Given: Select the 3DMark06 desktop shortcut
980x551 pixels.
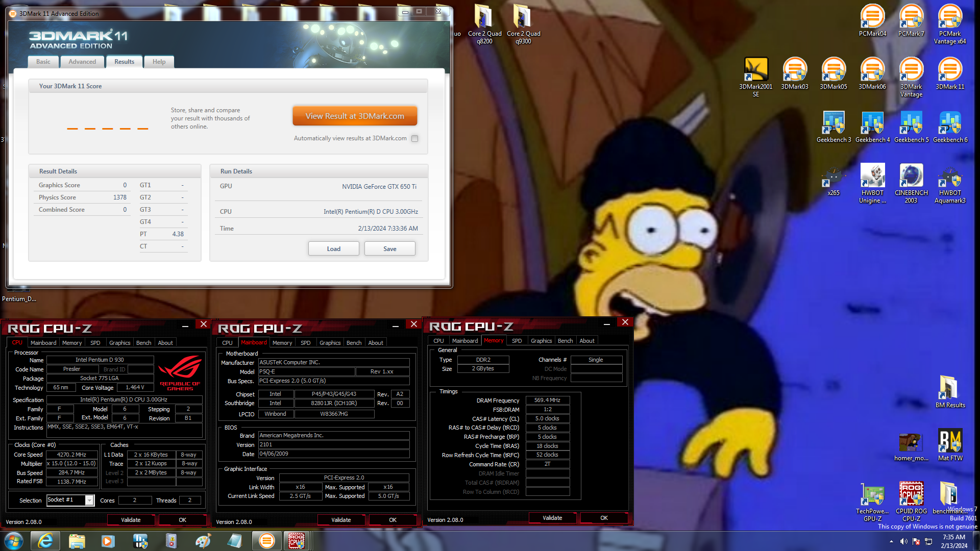Looking at the screenshot, I should coord(872,73).
